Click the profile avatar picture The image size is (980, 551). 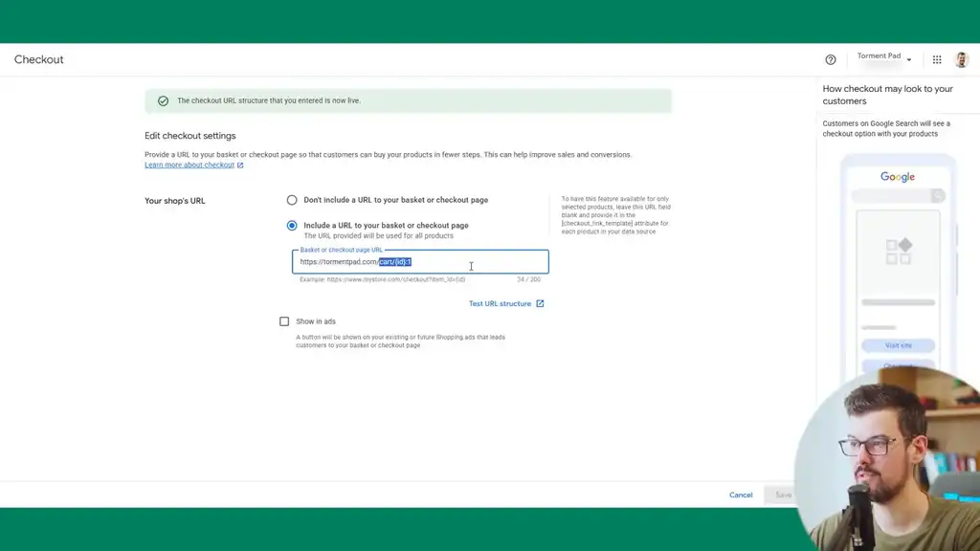(x=961, y=58)
